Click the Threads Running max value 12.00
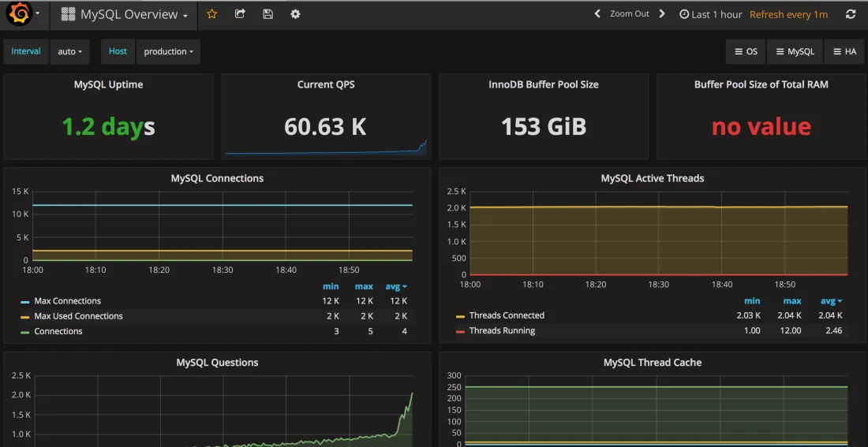 point(791,330)
